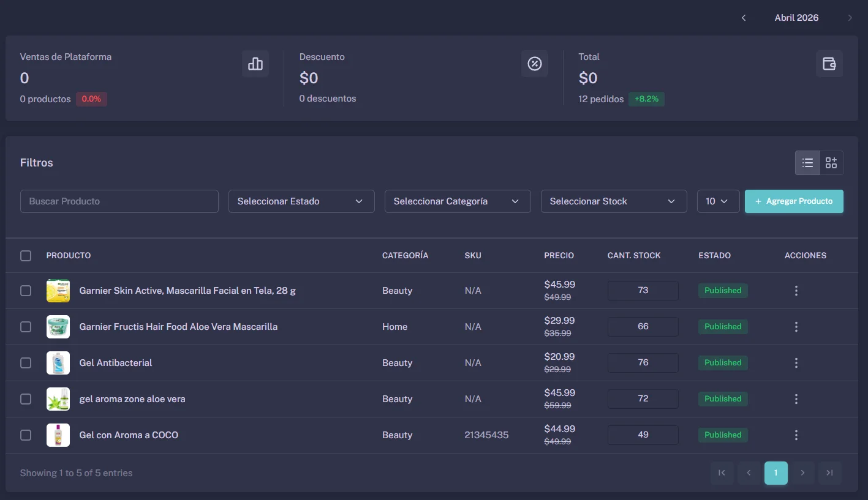The height and width of the screenshot is (500, 868).
Task: Click the gel aroma zone aloe vera thumbnail
Action: pos(58,399)
